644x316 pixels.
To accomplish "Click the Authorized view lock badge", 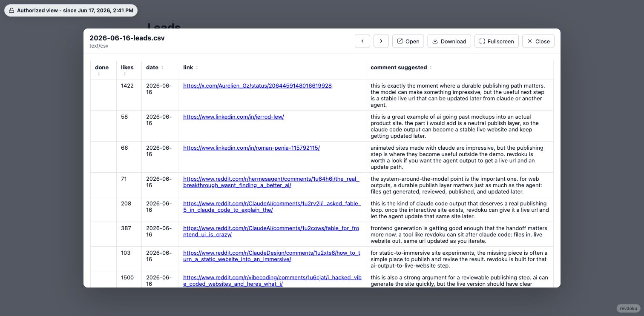I will (71, 11).
